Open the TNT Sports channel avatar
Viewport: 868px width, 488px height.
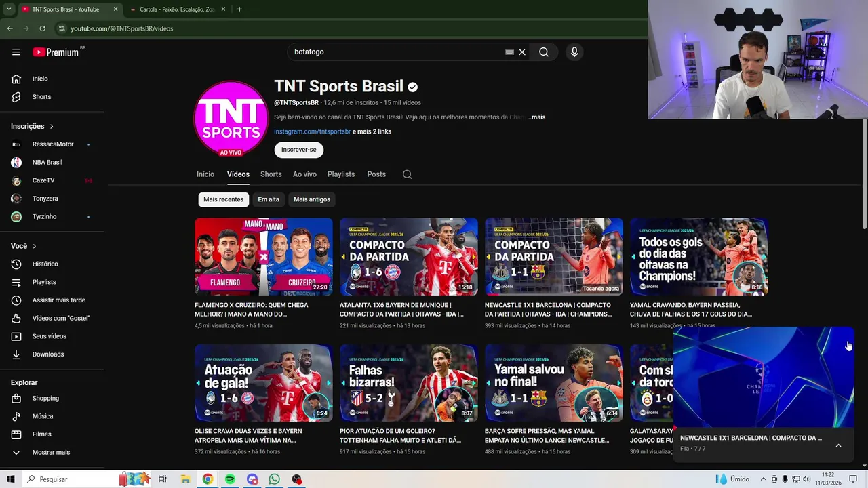[x=231, y=119]
